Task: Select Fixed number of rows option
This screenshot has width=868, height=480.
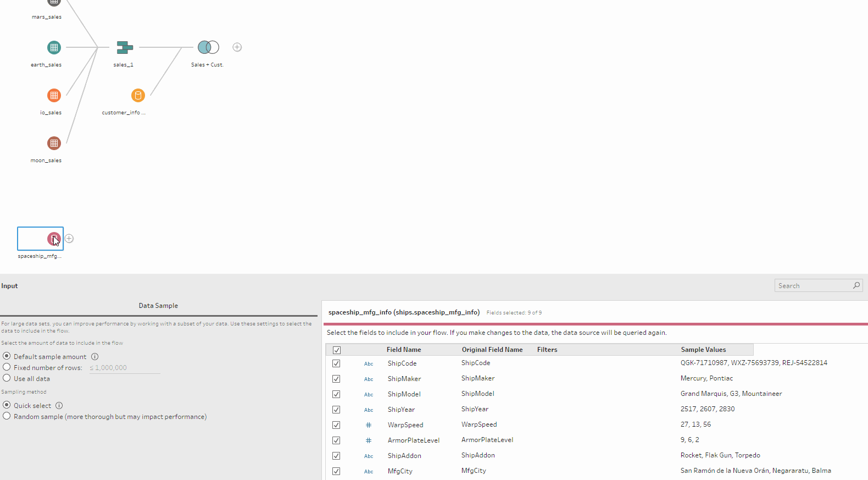Action: pos(7,367)
